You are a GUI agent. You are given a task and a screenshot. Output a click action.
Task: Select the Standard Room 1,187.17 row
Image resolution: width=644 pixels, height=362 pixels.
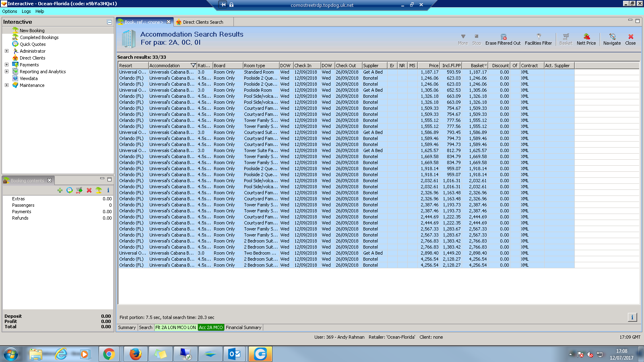point(346,72)
